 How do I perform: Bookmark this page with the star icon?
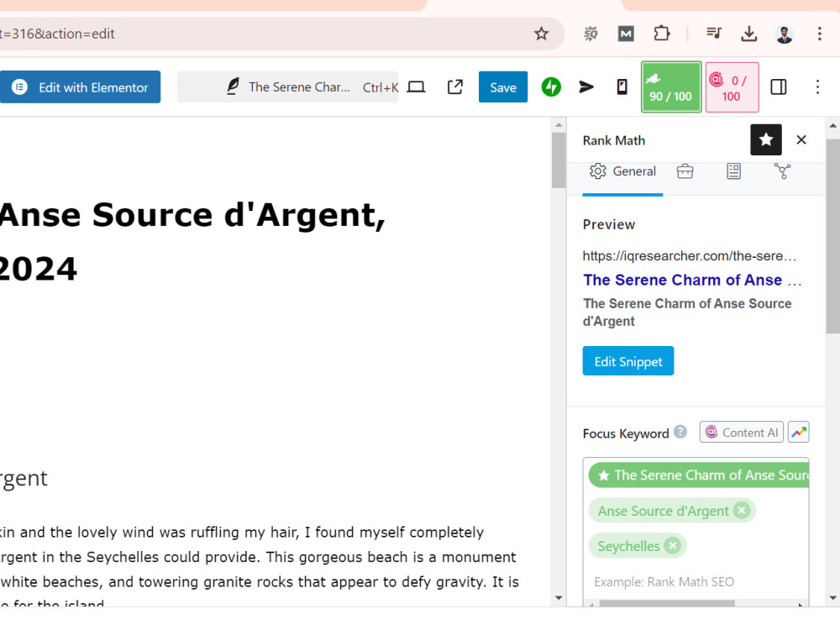(541, 34)
